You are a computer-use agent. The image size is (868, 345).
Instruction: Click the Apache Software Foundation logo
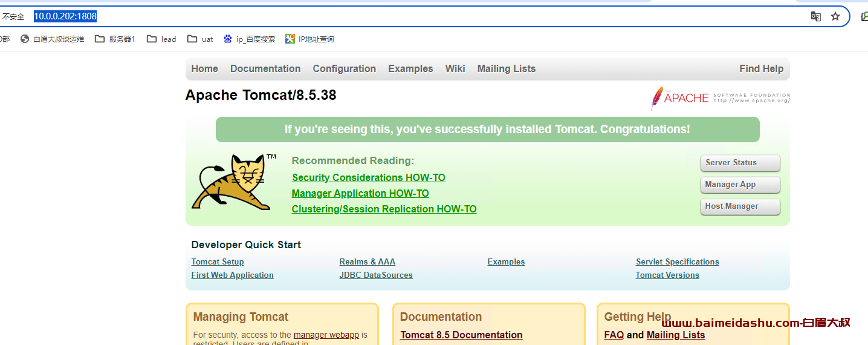pos(720,97)
